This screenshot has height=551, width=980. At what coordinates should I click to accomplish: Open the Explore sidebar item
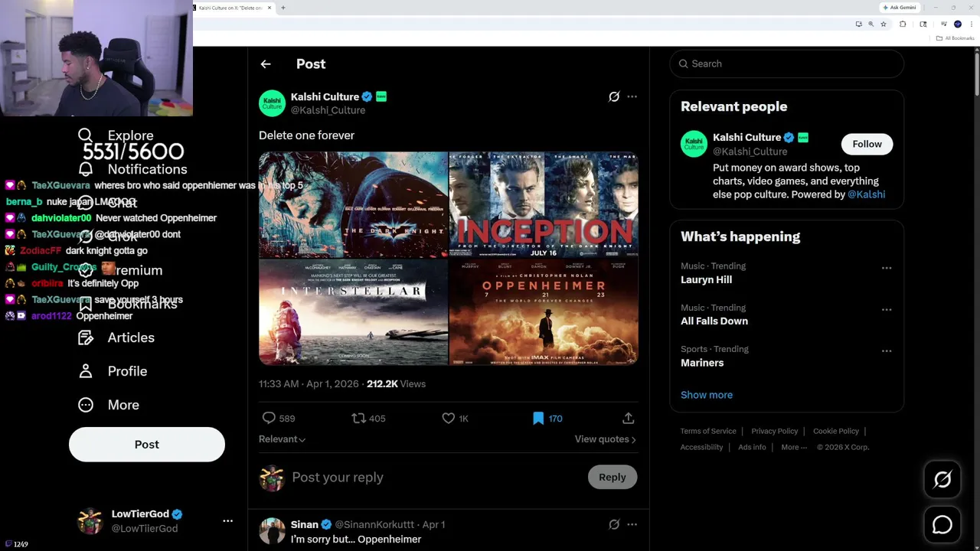coord(130,135)
